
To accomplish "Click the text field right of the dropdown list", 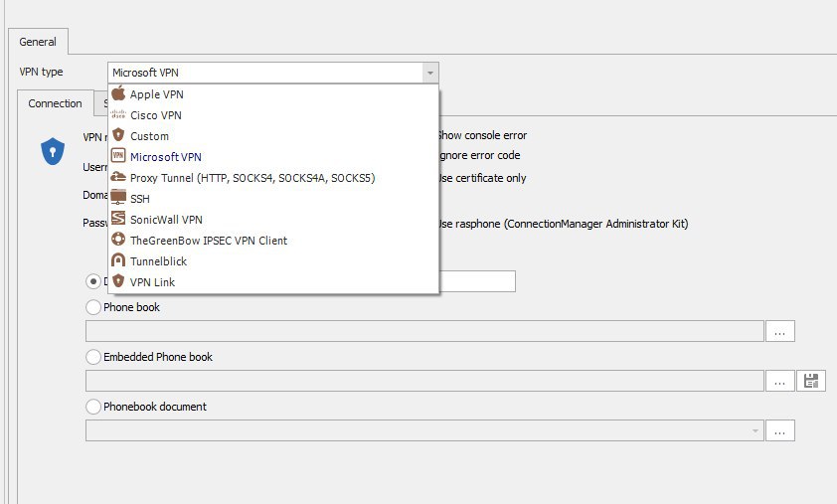I will 477,281.
